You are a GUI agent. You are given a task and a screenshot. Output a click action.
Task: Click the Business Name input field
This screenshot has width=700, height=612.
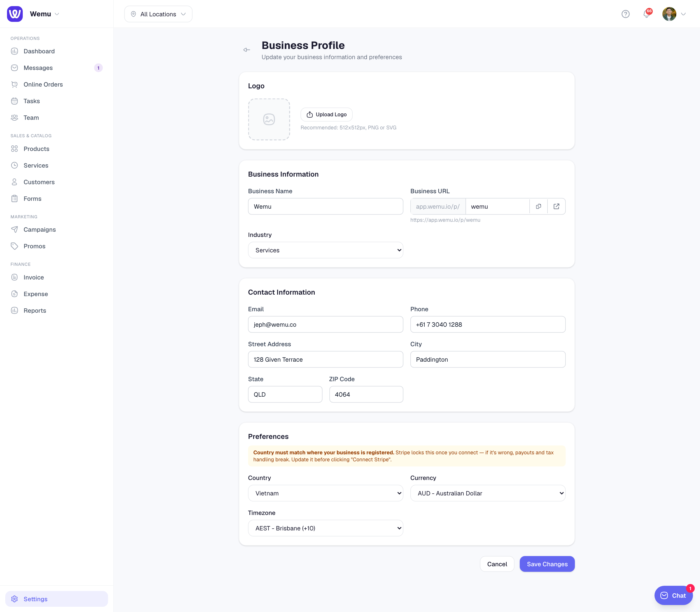pos(325,206)
